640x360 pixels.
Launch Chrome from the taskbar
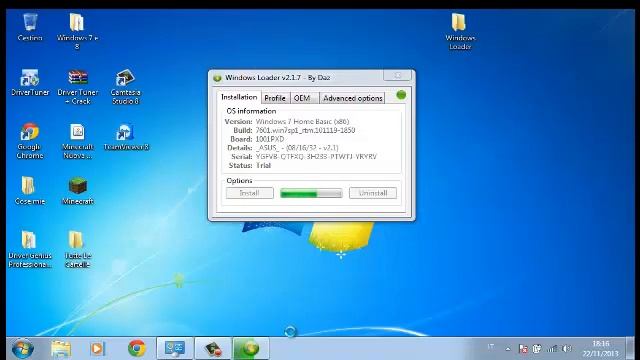(137, 349)
